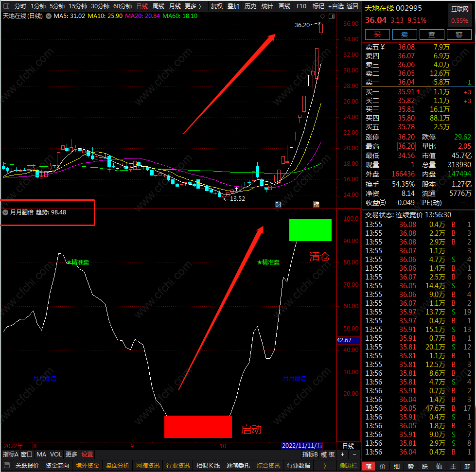Open 更多 indicators menu in bottom bar
The height and width of the screenshot is (472, 476).
(x=71, y=455)
